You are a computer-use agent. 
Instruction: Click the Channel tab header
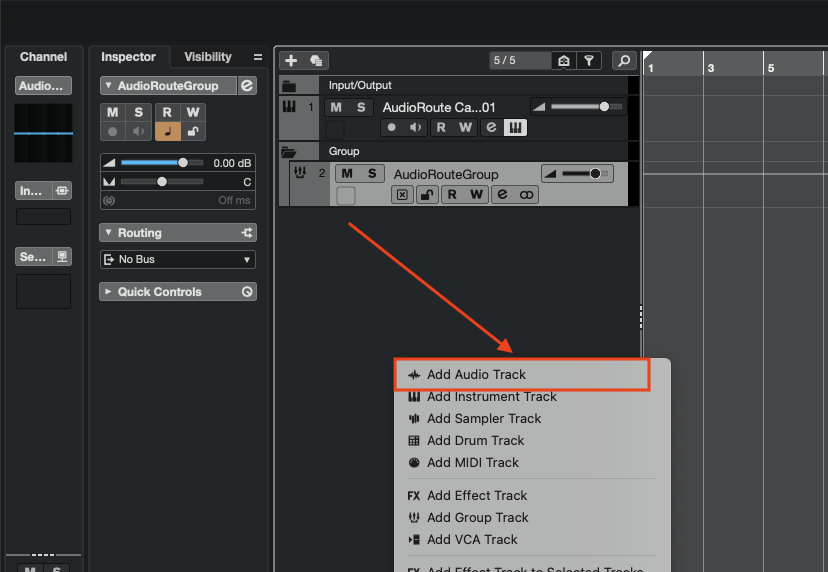[x=43, y=57]
